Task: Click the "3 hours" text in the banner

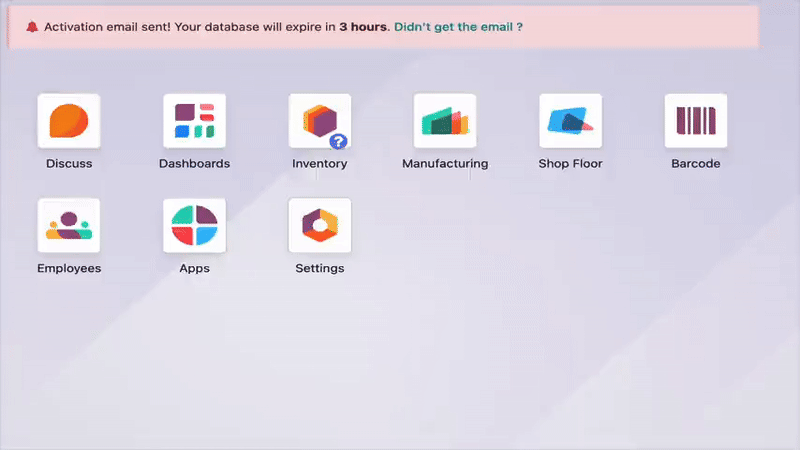Action: pos(363,27)
